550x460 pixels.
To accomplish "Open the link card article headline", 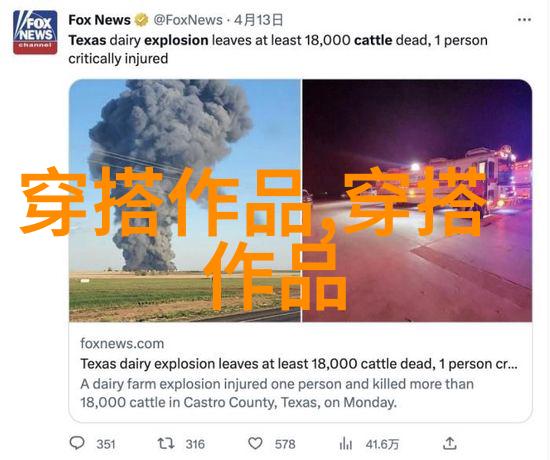I will coord(299,364).
